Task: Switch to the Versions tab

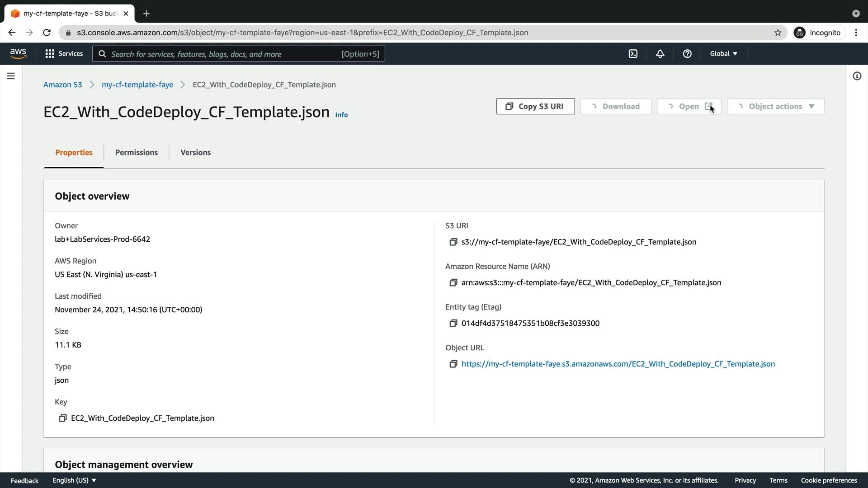Action: click(x=195, y=153)
